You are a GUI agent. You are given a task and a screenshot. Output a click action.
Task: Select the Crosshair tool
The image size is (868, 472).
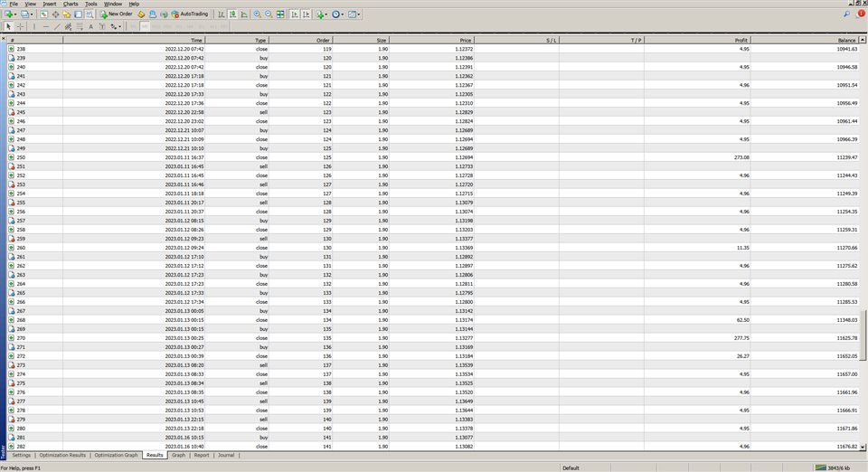coord(20,26)
